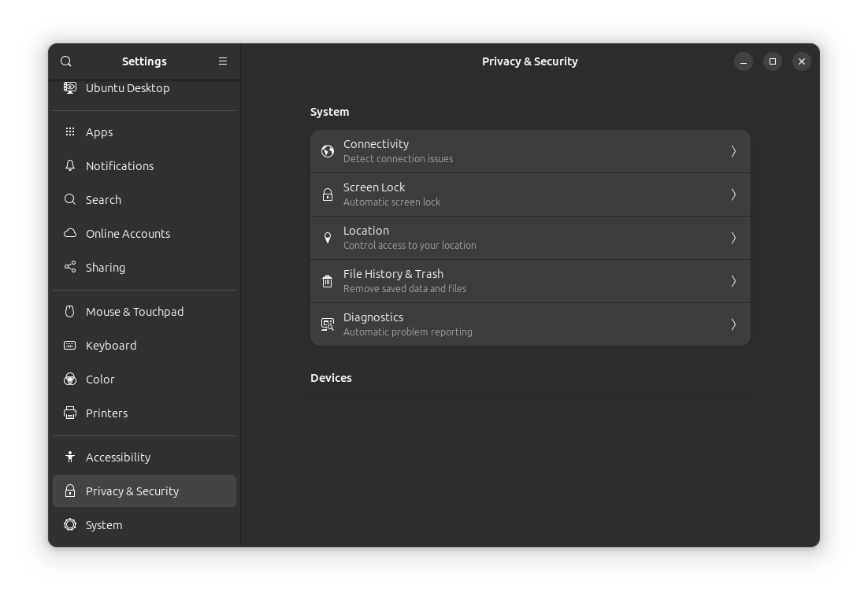This screenshot has width=868, height=600.
Task: Select the Notifications bell icon
Action: pyautogui.click(x=69, y=165)
